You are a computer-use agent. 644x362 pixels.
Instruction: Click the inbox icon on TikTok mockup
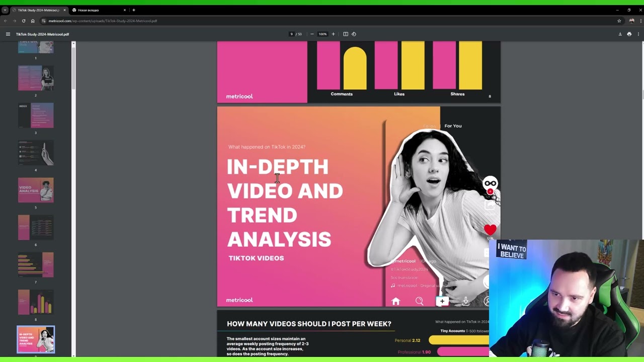466,301
